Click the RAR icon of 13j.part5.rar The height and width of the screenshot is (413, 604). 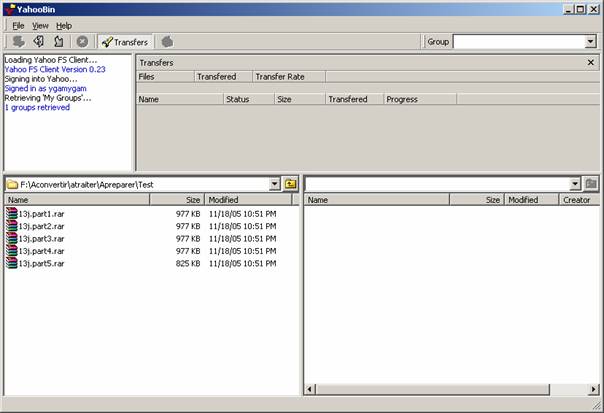pos(12,263)
